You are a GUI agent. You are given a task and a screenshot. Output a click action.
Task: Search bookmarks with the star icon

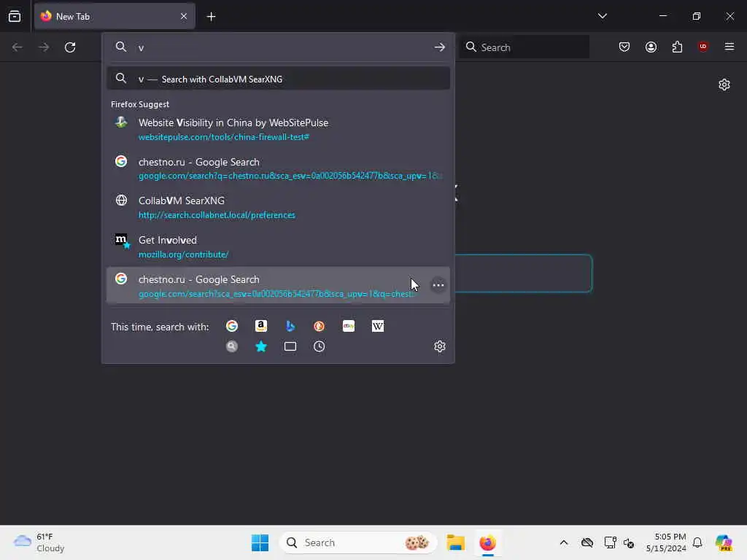261,346
